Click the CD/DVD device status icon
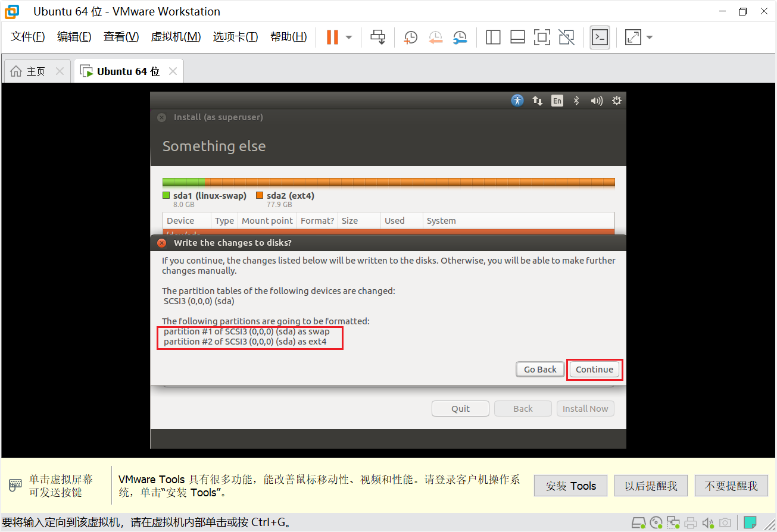The width and height of the screenshot is (777, 532). point(656,523)
